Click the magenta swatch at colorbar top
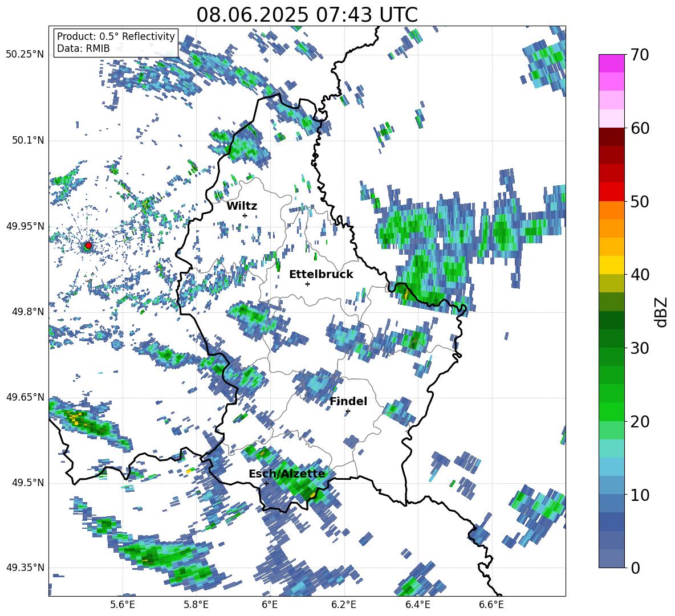The image size is (675, 616). tap(611, 64)
